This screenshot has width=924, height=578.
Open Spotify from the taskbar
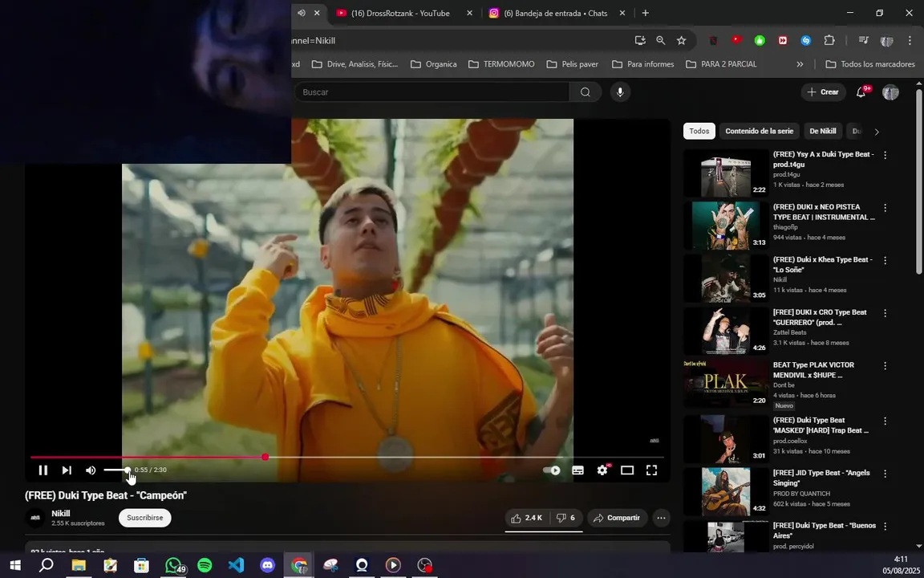point(205,565)
